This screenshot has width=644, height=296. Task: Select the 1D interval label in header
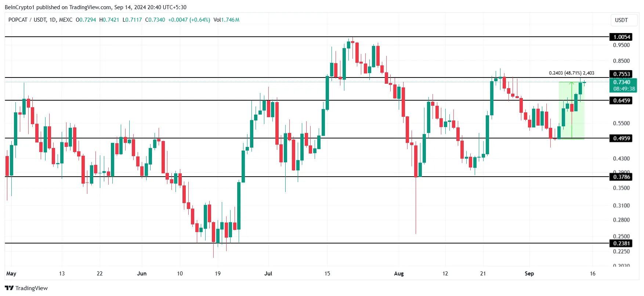[53, 20]
